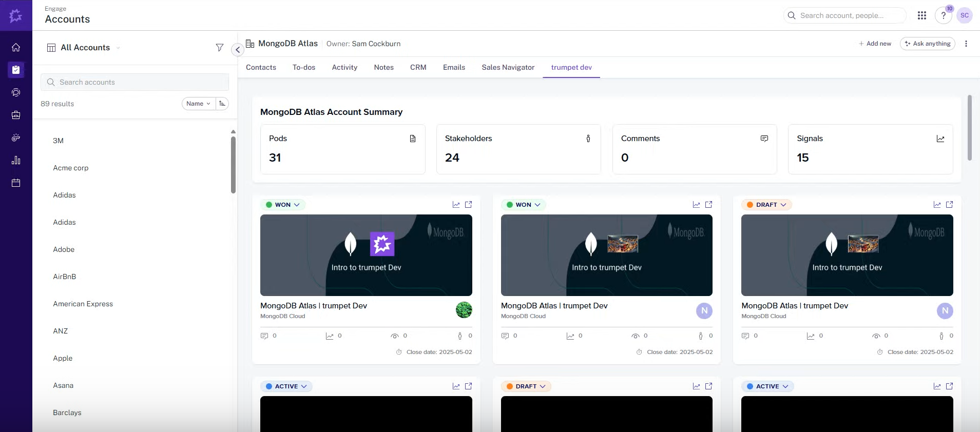This screenshot has width=980, height=432.
Task: Click the Search accounts input field
Action: [134, 82]
